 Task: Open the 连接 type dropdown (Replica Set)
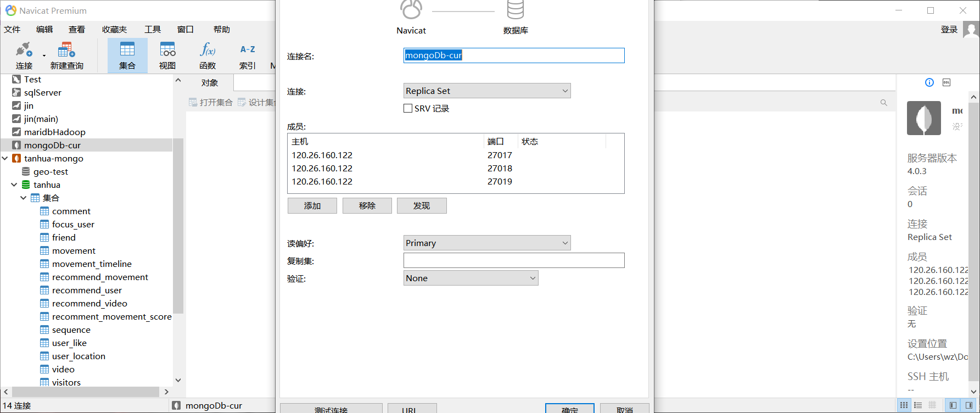click(487, 91)
